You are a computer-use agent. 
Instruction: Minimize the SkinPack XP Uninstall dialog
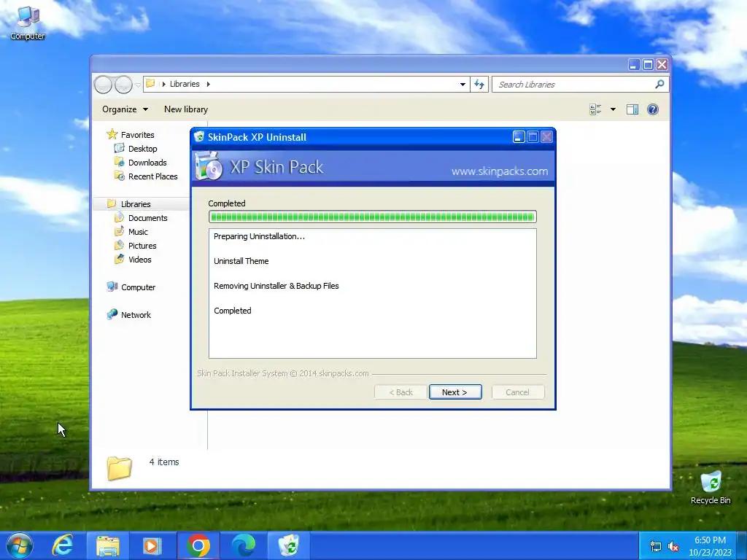[x=519, y=137]
